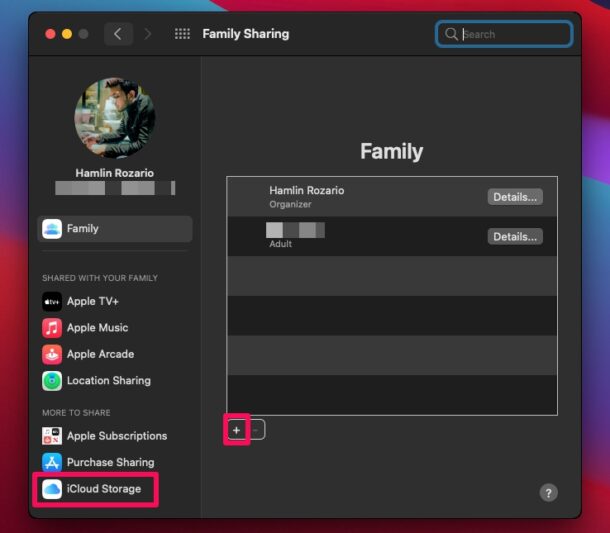Open Details for Hamlin Rozario
The height and width of the screenshot is (533, 610).
pos(515,197)
